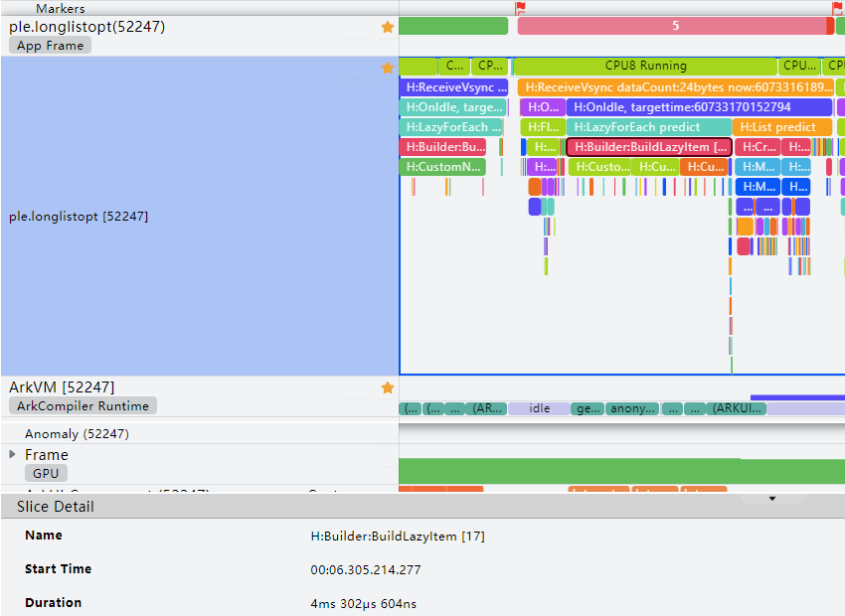The width and height of the screenshot is (845, 616).
Task: Click the idle slice in the ArkVM lane
Action: pyautogui.click(x=540, y=407)
